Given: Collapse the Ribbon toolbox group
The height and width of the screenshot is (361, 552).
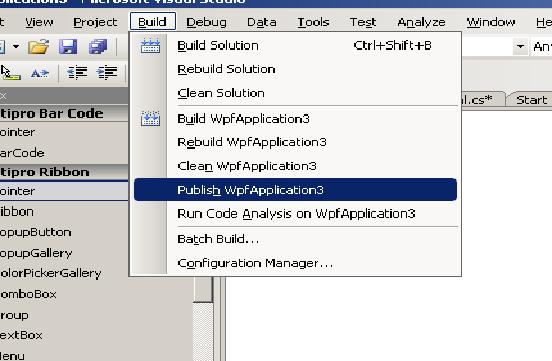Looking at the screenshot, I should pos(64,172).
